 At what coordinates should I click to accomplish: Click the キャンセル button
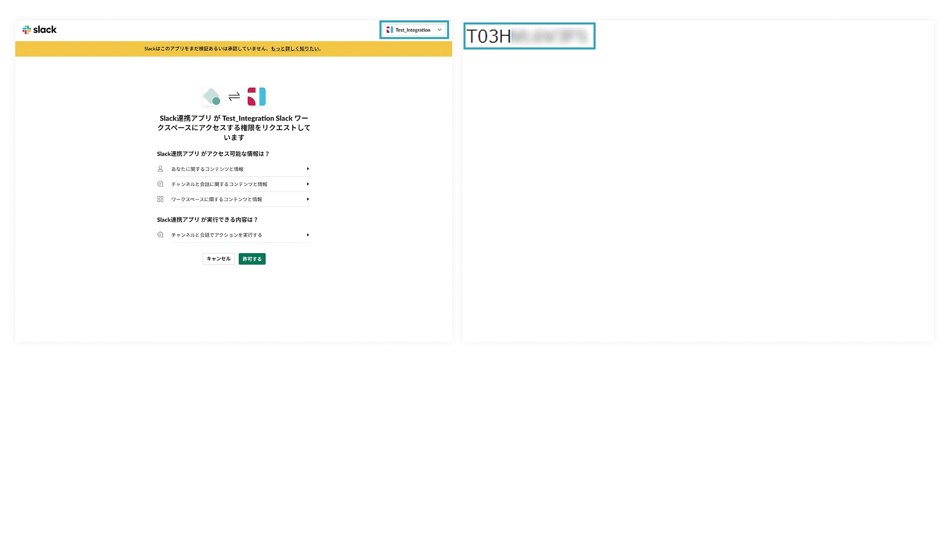[x=218, y=259]
